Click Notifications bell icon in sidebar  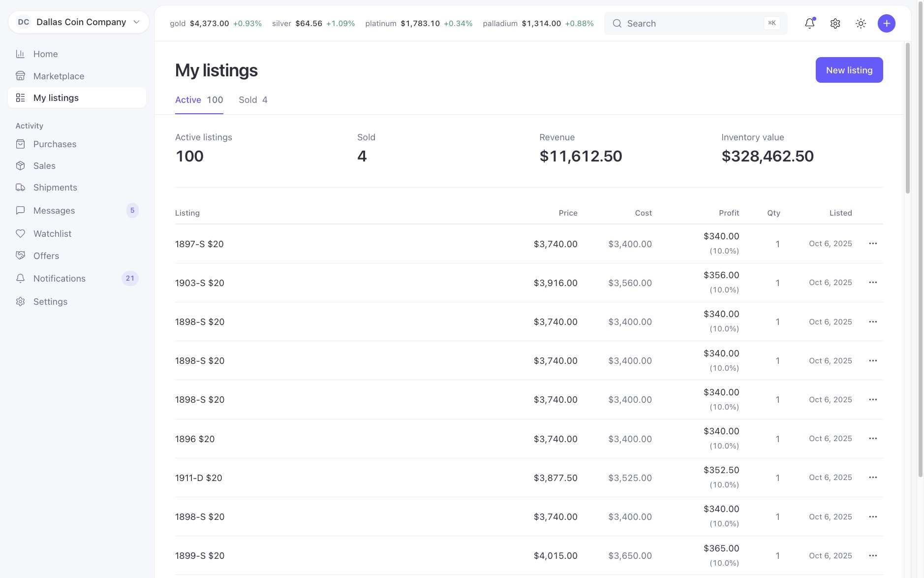click(20, 278)
